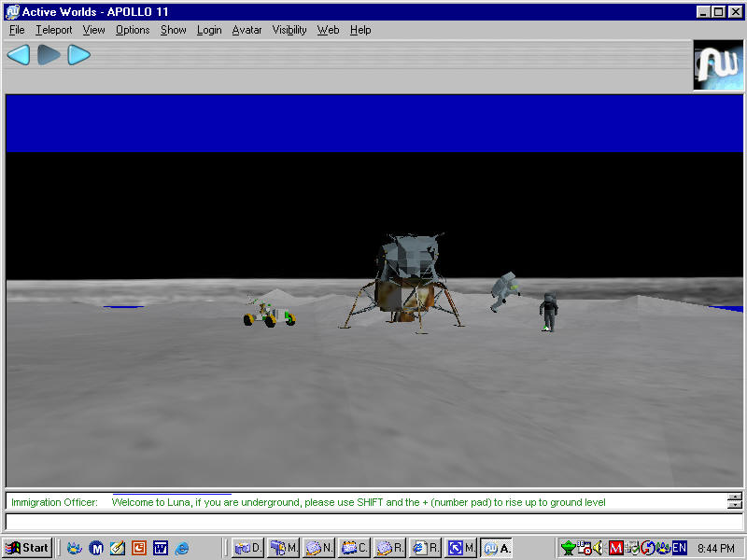This screenshot has height=560, width=747.
Task: Switch to taskbar window labeled D.
Action: (x=248, y=548)
